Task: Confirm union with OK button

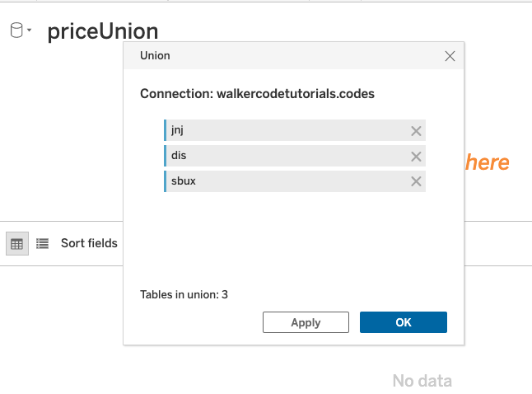Action: point(404,322)
